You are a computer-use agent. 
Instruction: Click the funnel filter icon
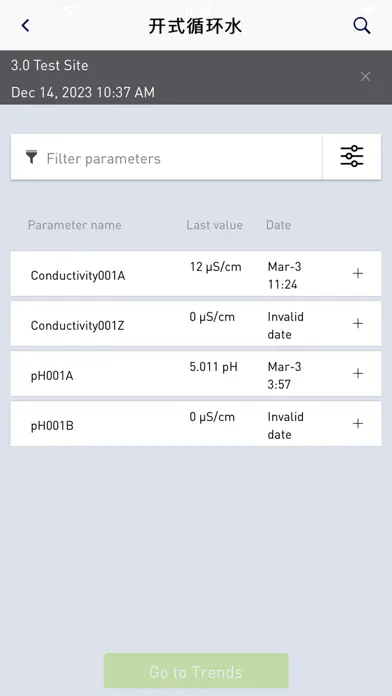tap(32, 157)
